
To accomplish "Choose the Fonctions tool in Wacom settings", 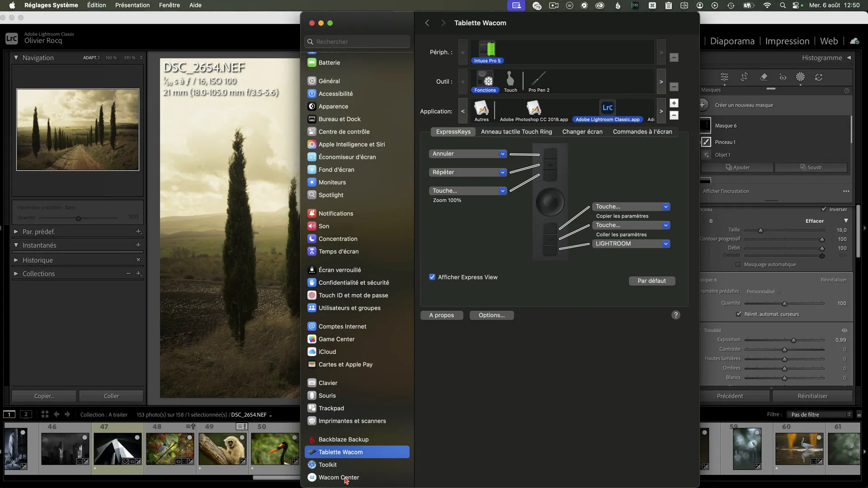I will click(485, 82).
